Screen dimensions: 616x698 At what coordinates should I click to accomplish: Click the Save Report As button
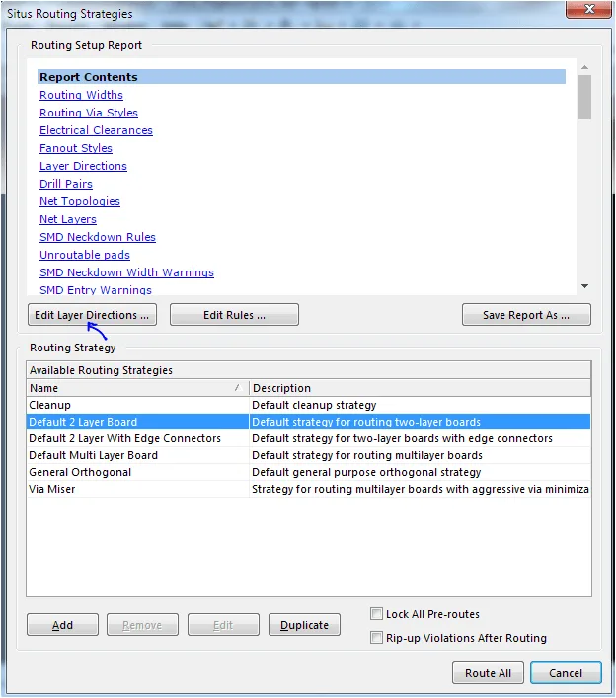click(x=526, y=315)
